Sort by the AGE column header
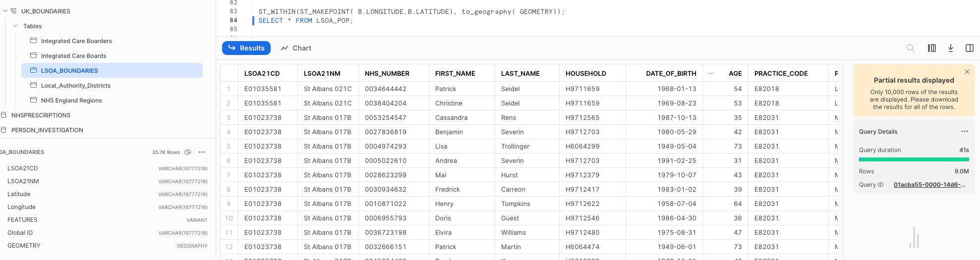Image resolution: width=980 pixels, height=260 pixels. pyautogui.click(x=735, y=73)
